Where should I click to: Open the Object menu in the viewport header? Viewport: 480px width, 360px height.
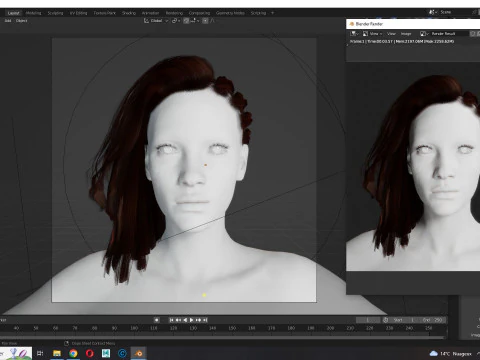pos(22,21)
